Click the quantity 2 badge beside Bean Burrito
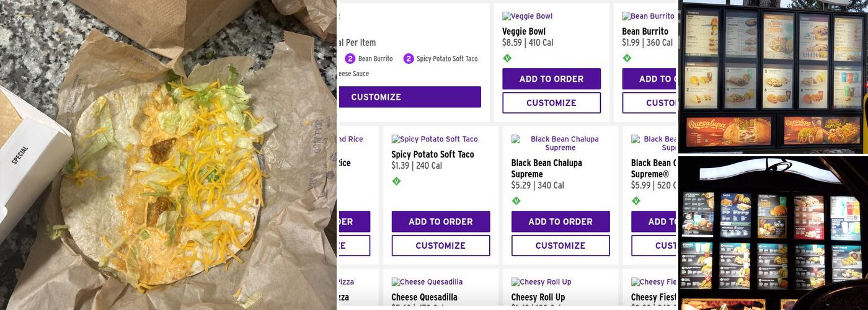868x310 pixels. (350, 59)
